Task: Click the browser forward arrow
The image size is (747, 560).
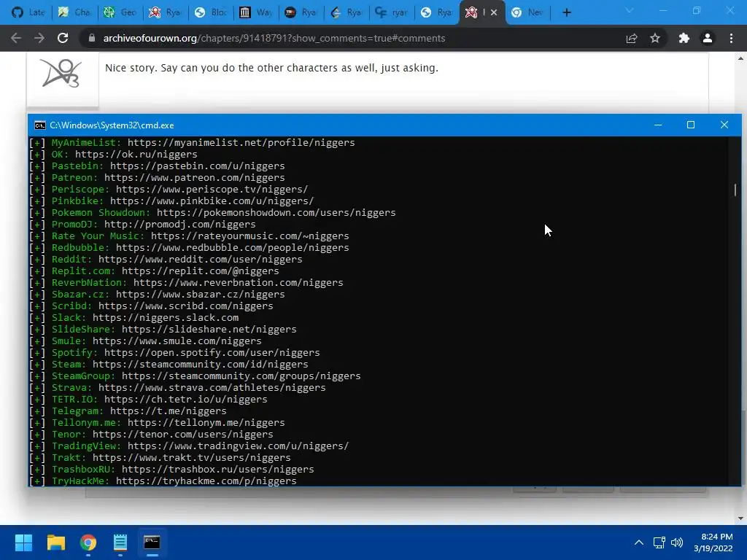Action: [x=39, y=38]
